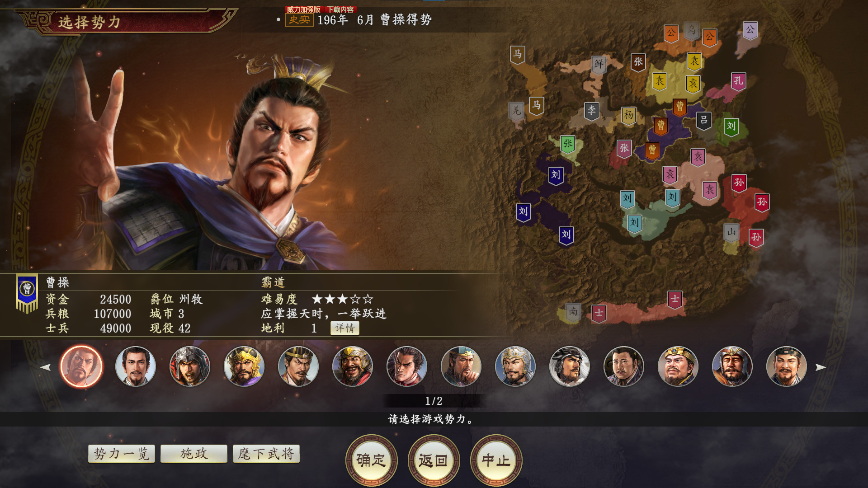The height and width of the screenshot is (488, 868).
Task: Confirm selection with 确定 button
Action: (371, 460)
